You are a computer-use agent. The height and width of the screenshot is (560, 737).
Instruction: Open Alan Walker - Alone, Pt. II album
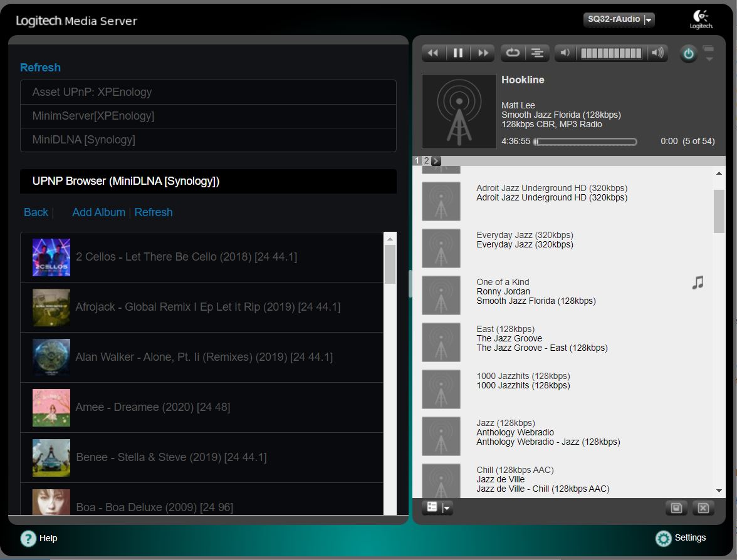(x=202, y=358)
